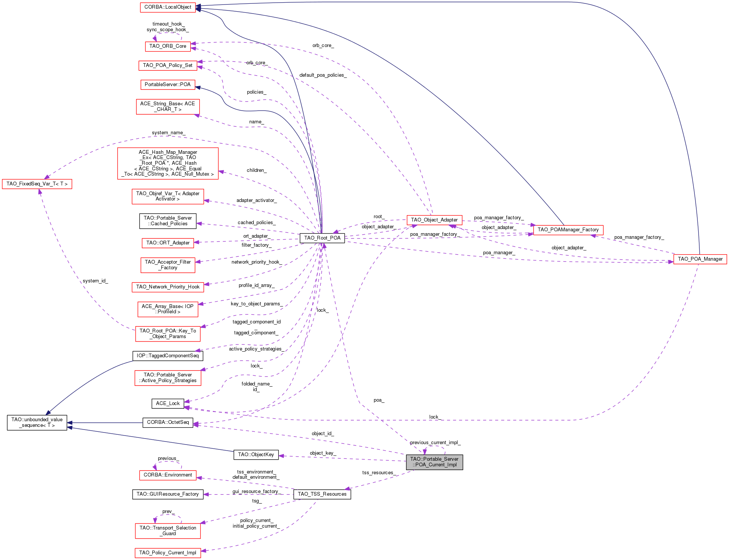Select the TAO_POA_Policy_Set node
Image resolution: width=729 pixels, height=560 pixels.
tap(168, 65)
